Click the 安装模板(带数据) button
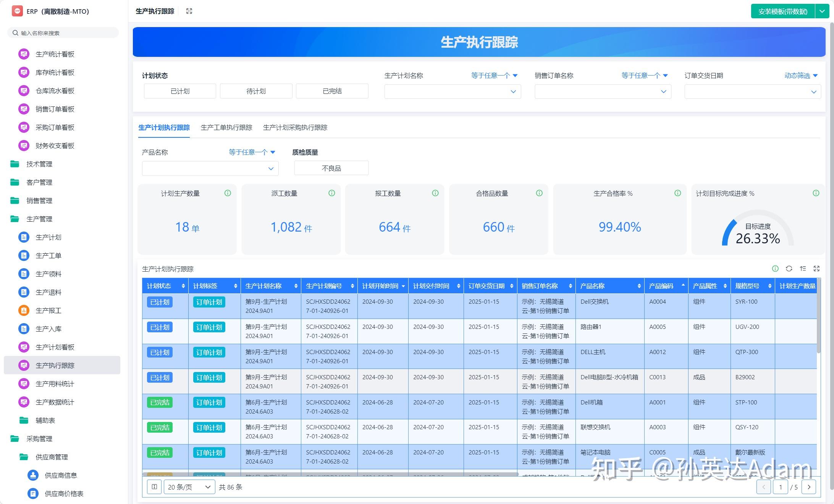 [782, 11]
